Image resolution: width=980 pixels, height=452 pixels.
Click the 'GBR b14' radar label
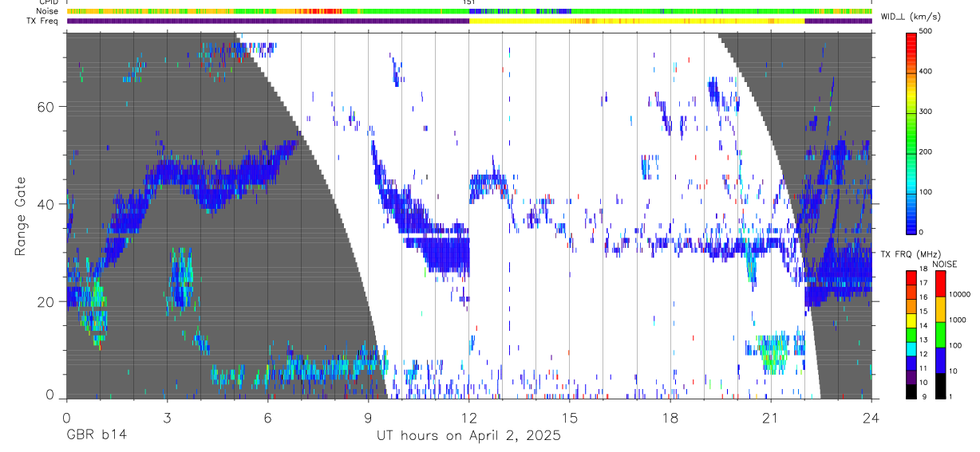[x=96, y=436]
